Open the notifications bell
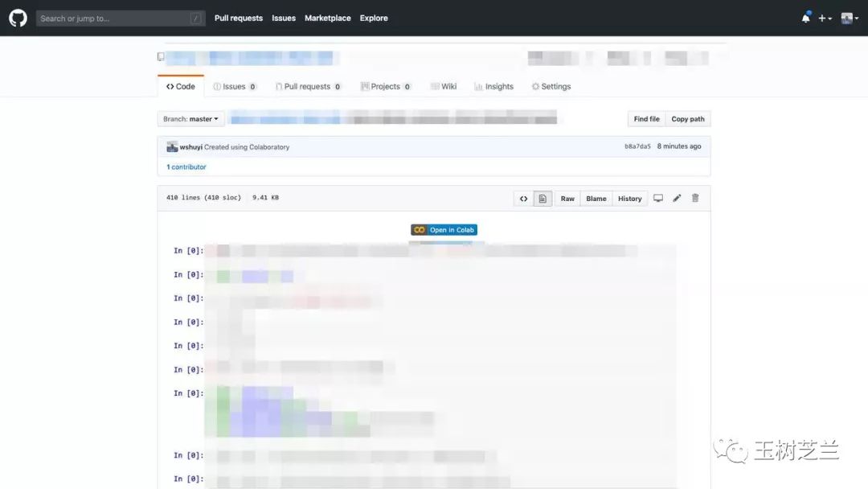 pos(806,18)
